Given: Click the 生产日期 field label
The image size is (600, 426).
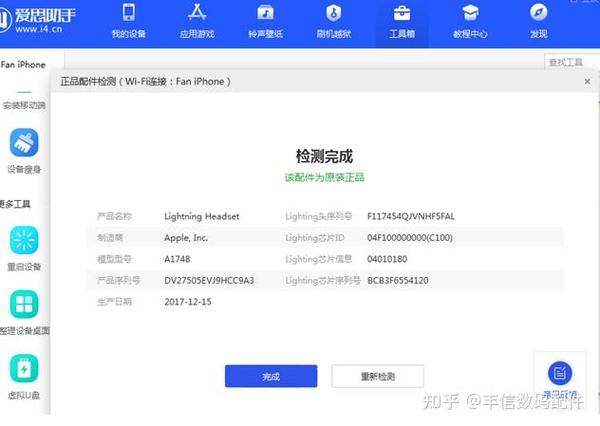Looking at the screenshot, I should point(114,302).
